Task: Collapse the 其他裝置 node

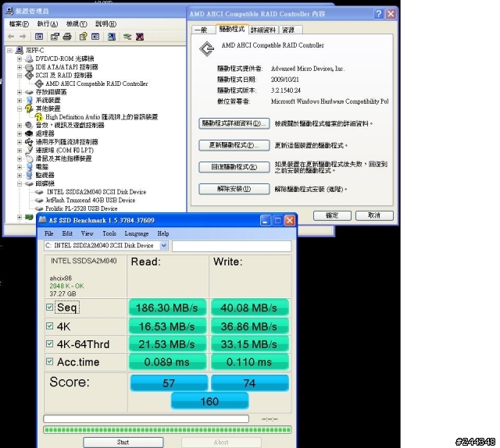Action: (20, 108)
